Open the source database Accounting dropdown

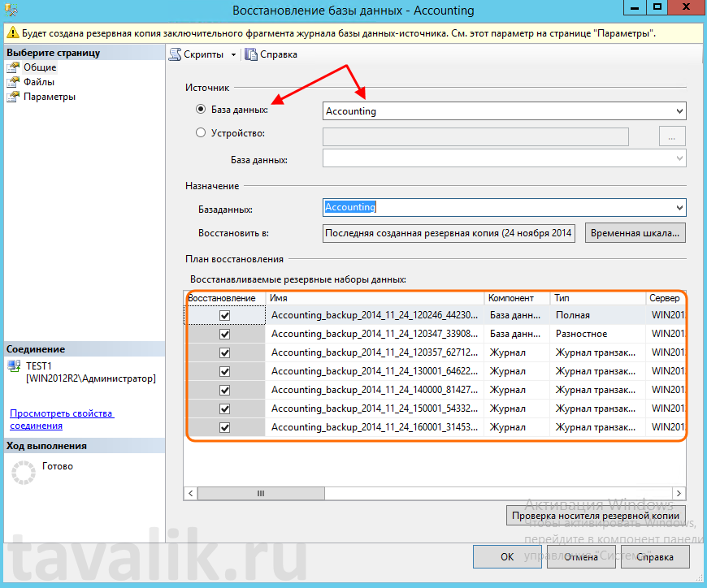[679, 110]
